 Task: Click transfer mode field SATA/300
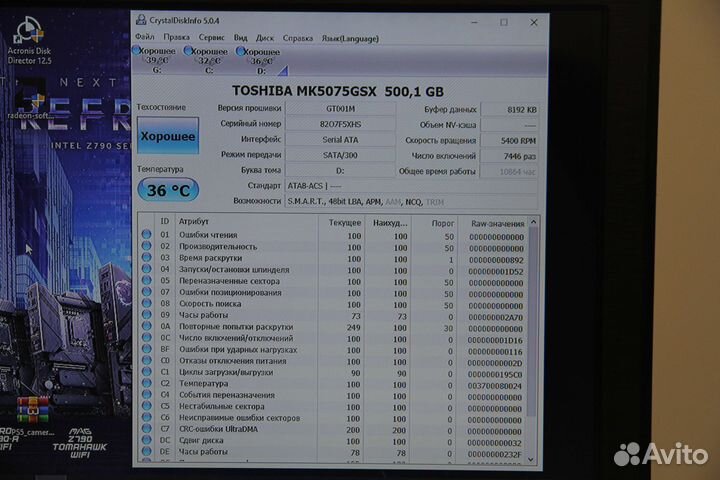(x=340, y=155)
